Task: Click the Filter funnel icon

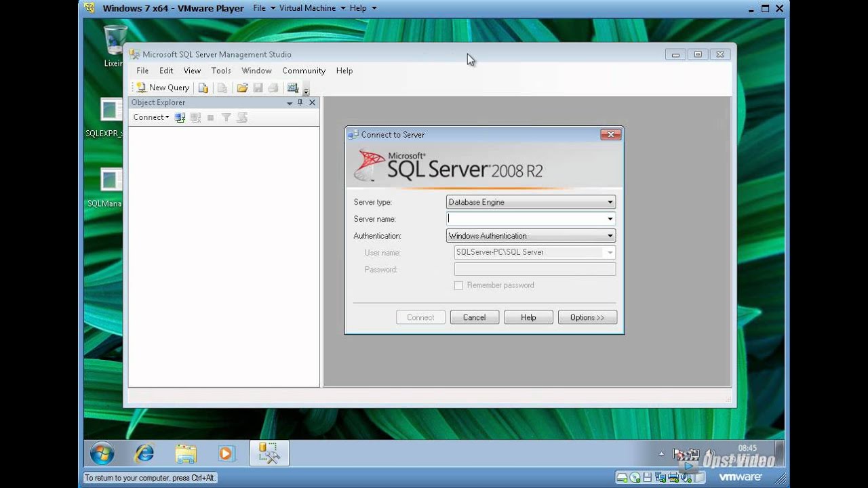Action: coord(226,117)
